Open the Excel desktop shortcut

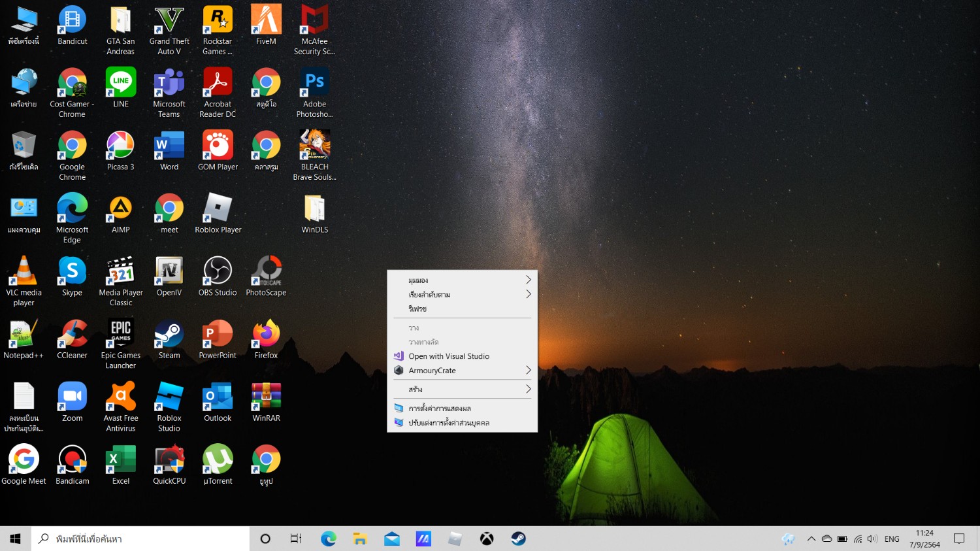point(121,465)
